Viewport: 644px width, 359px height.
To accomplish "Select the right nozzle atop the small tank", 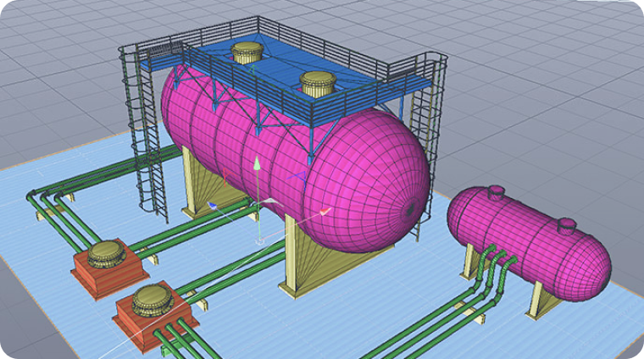I will [x=567, y=224].
